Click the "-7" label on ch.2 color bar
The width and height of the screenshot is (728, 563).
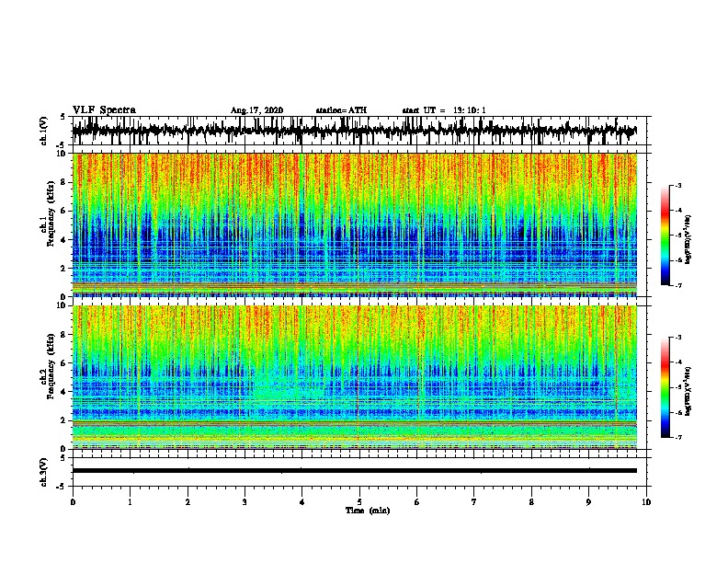(677, 437)
